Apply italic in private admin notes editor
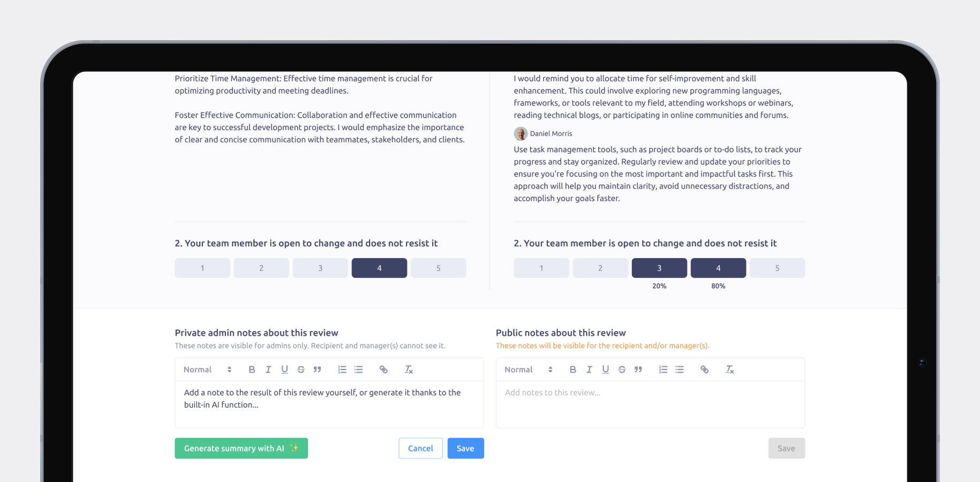This screenshot has width=980, height=482. coord(268,370)
